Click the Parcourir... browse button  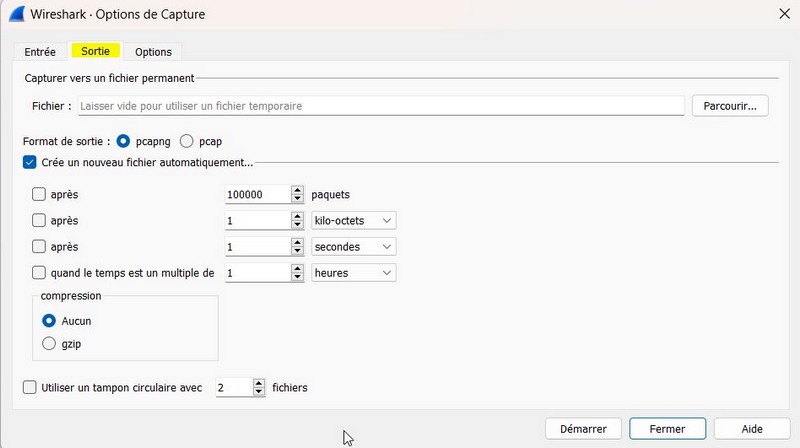coord(729,105)
